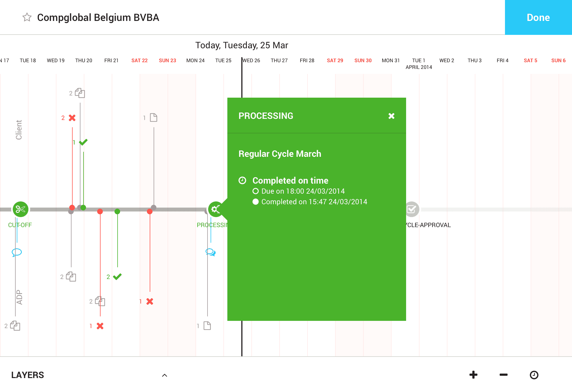The width and height of the screenshot is (572, 392).
Task: Zoom out timeline with minus icon
Action: click(504, 375)
